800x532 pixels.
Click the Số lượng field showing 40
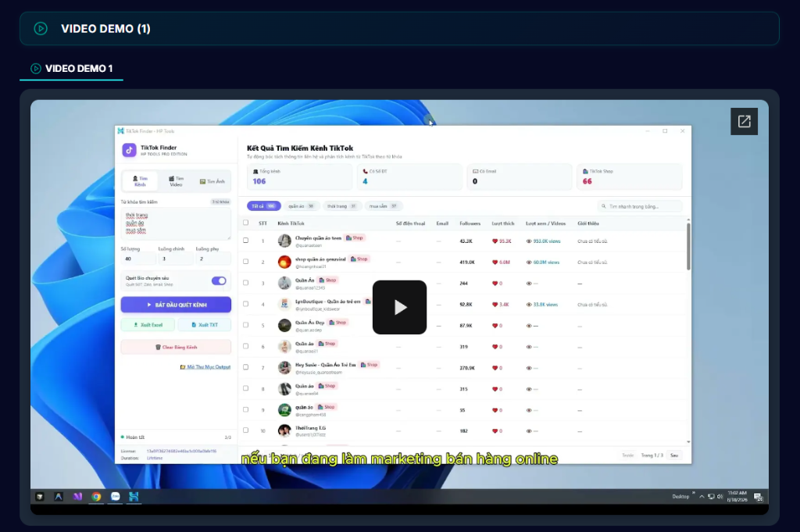coord(137,259)
